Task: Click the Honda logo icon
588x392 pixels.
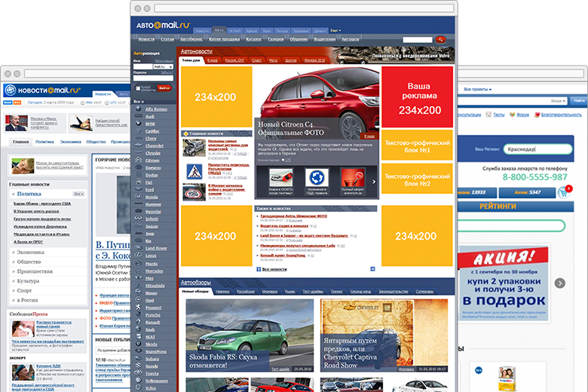Action: (x=139, y=197)
